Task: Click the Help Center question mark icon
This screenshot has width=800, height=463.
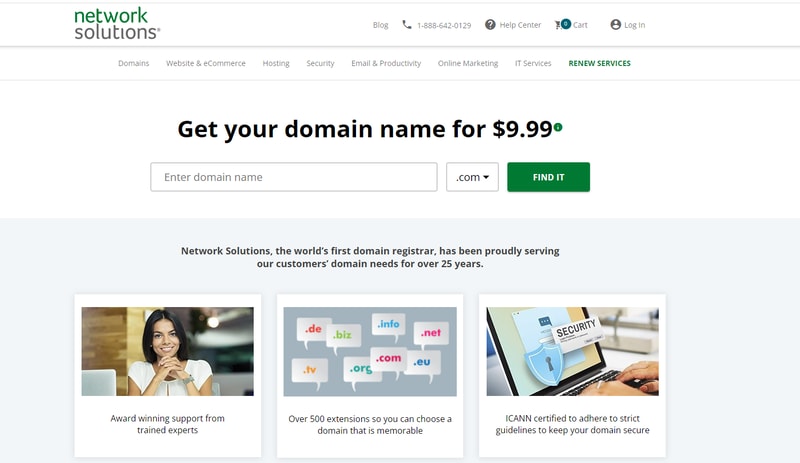Action: [x=490, y=25]
